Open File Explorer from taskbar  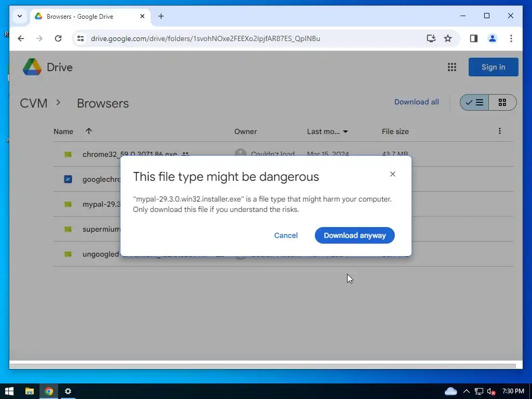(30, 391)
